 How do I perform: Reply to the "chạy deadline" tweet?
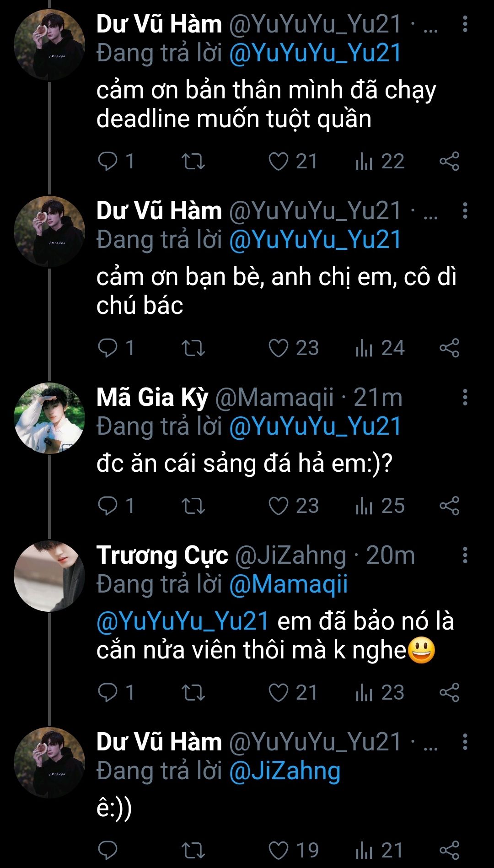pos(108,162)
